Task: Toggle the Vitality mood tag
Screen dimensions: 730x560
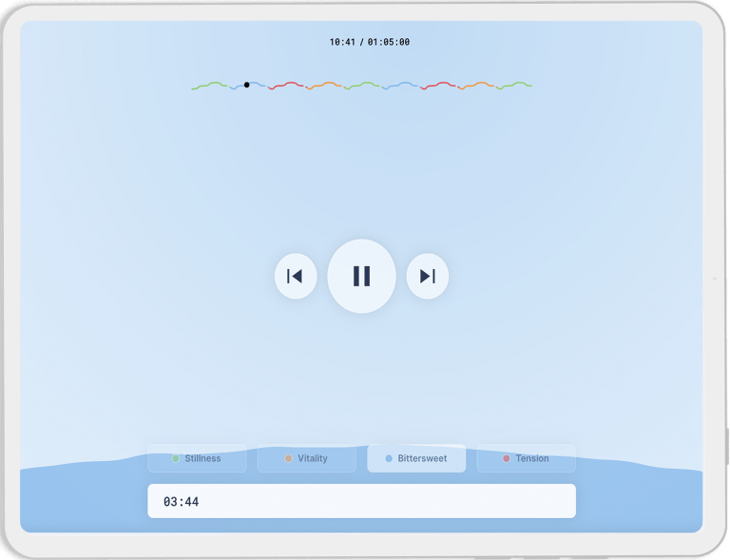Action: pyautogui.click(x=306, y=458)
